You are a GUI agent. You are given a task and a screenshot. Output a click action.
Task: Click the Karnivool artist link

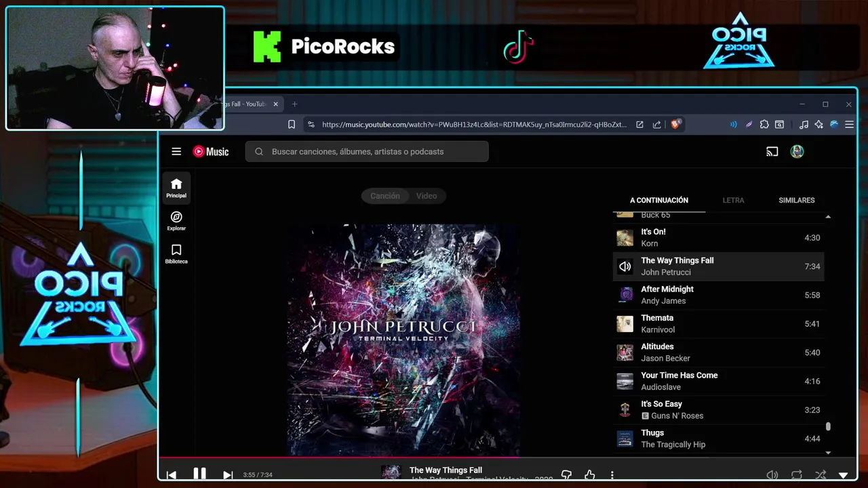coord(658,330)
